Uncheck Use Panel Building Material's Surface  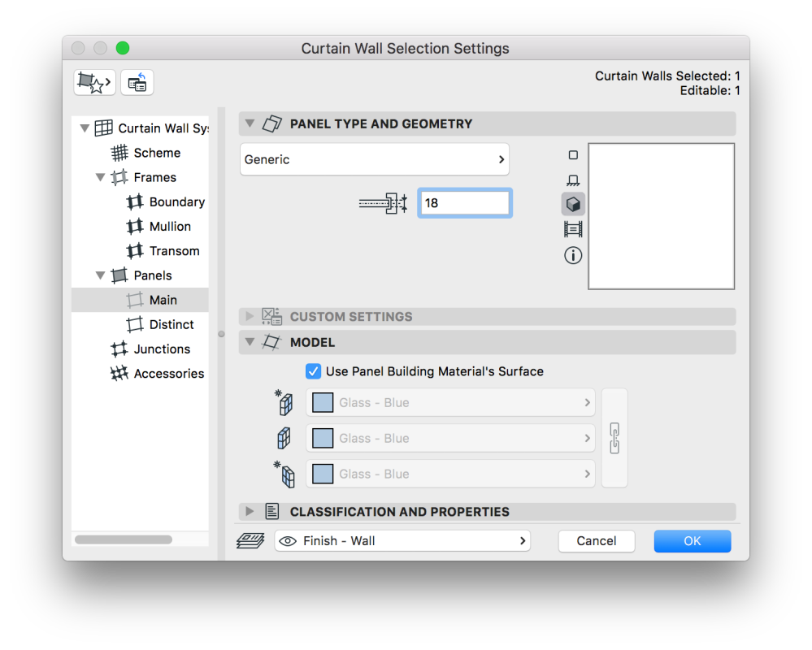tap(314, 371)
